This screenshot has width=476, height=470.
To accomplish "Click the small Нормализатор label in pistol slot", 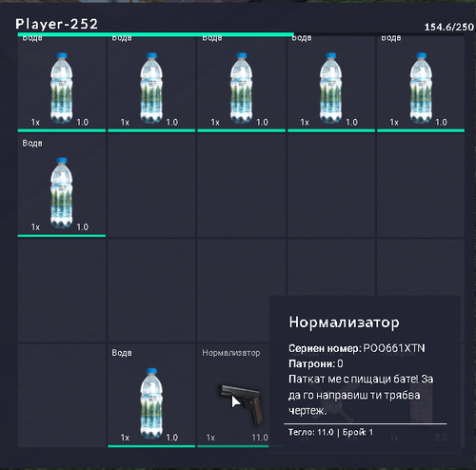I will pos(231,353).
